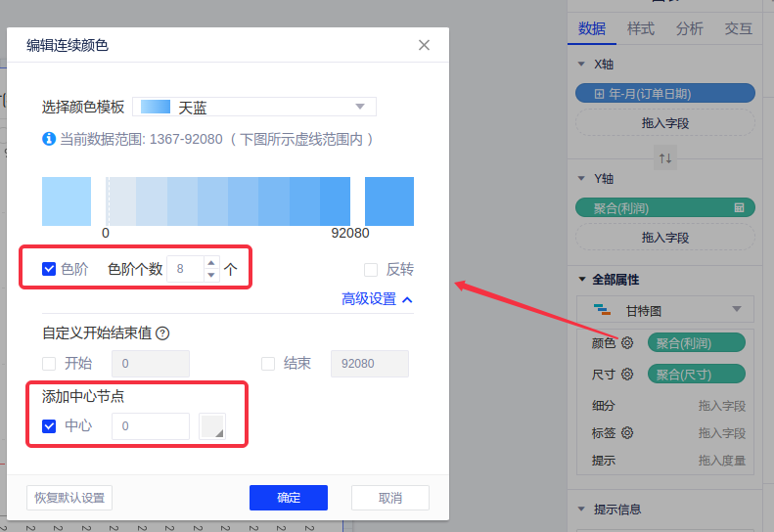Open the center node color swatch
Viewport: 774px width, 532px height.
pos(212,426)
